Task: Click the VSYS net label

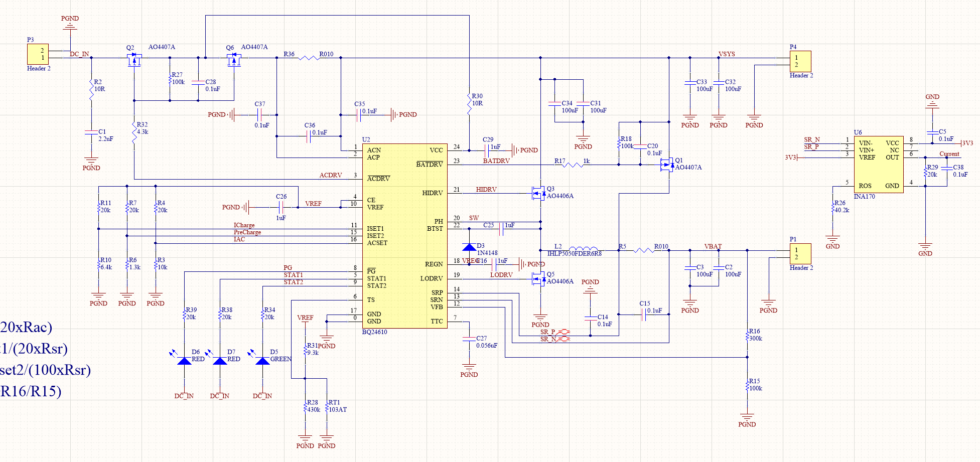Action: click(x=727, y=54)
